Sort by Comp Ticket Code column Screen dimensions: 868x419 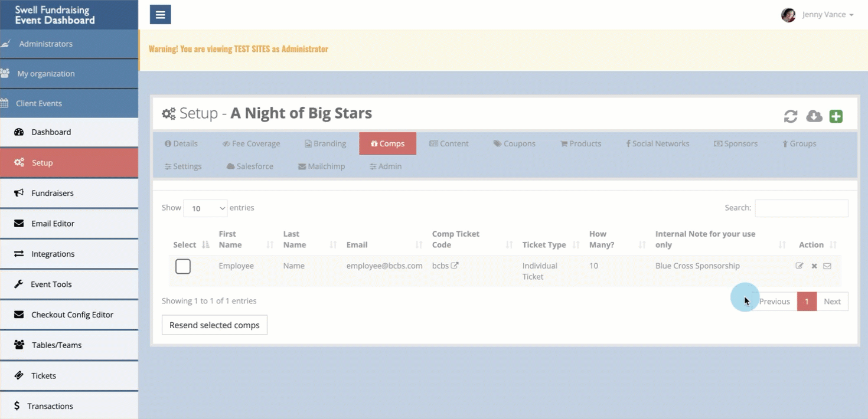tap(472, 240)
